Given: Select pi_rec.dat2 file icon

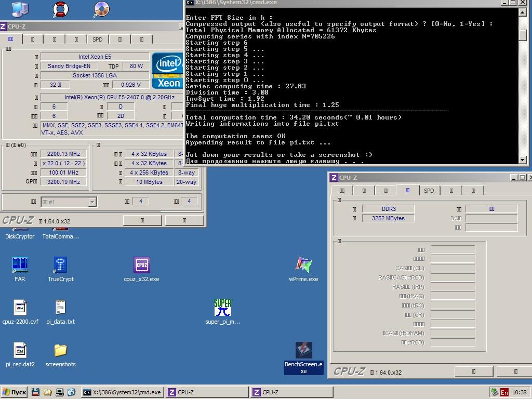Looking at the screenshot, I should pyautogui.click(x=20, y=354).
